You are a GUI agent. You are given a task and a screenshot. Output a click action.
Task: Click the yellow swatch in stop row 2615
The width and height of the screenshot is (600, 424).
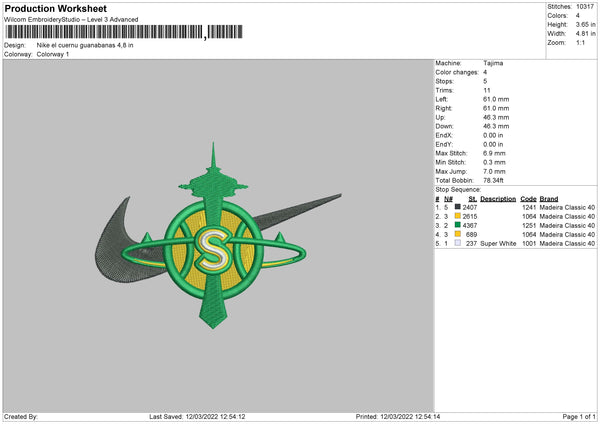[457, 216]
